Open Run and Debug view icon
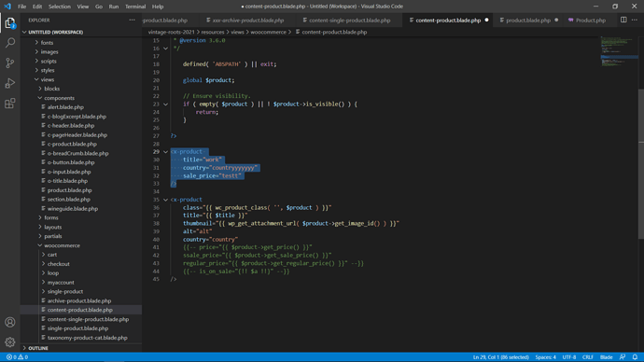Screen dimensions: 644x362 tap(10, 83)
